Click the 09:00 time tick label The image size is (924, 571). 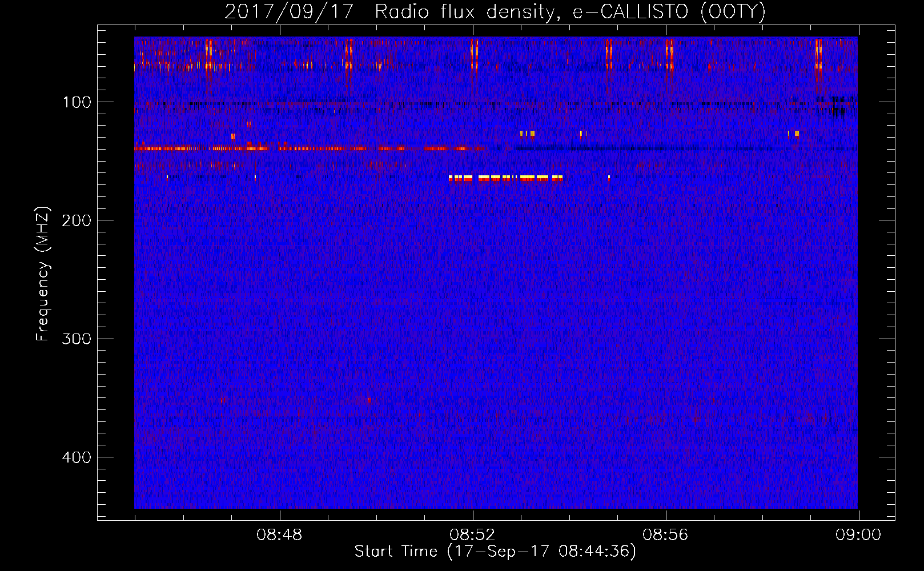pyautogui.click(x=858, y=535)
